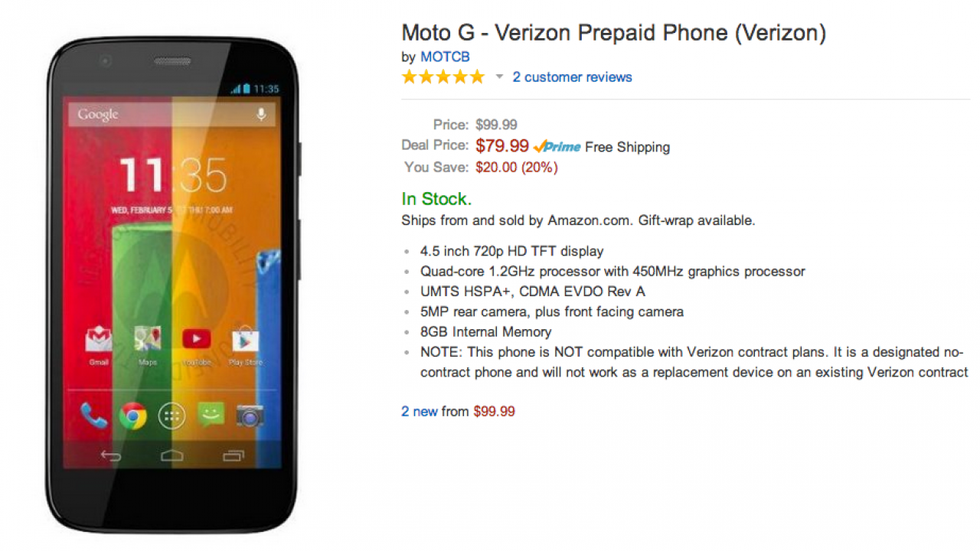Click the Prime logo beside deal price
Viewport: 980px width, 551px height.
(557, 147)
